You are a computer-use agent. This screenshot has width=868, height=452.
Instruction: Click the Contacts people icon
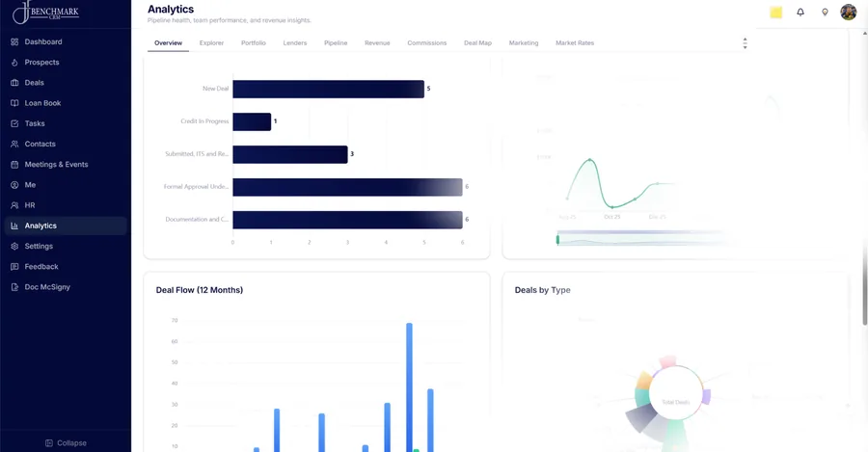point(14,145)
